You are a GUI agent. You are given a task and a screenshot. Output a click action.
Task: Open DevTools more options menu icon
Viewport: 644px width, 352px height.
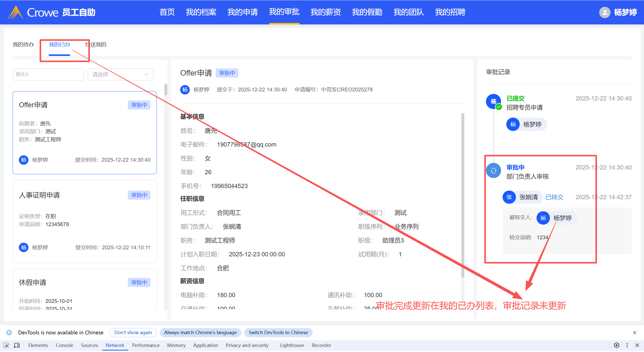[627, 345]
